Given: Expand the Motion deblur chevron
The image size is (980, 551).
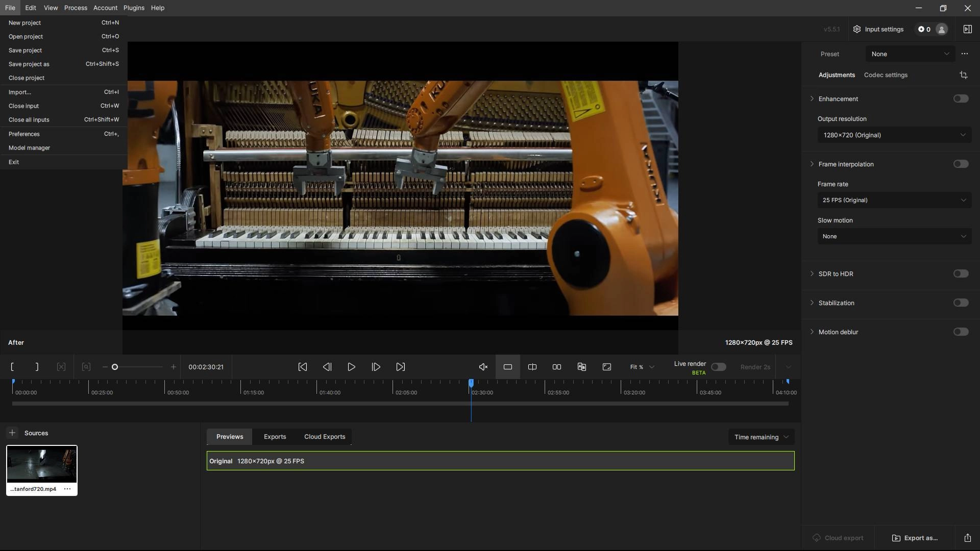Looking at the screenshot, I should (812, 332).
